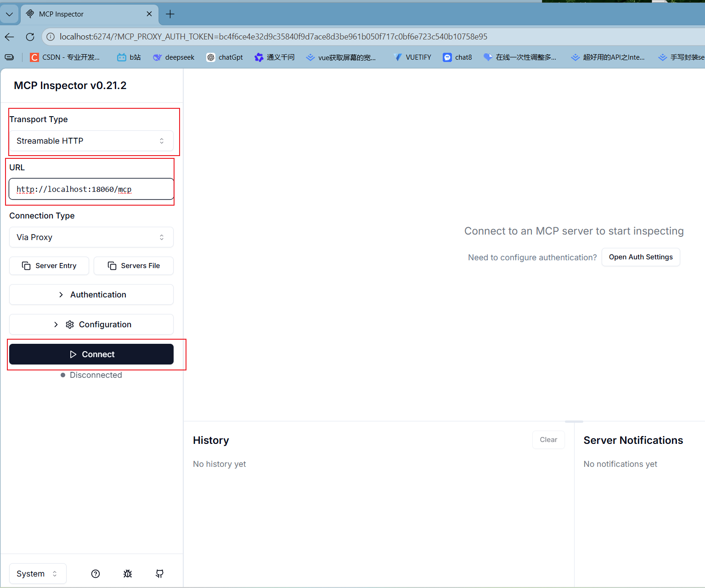Open Transport Type Streamable HTTP dropdown
The image size is (705, 588).
91,141
